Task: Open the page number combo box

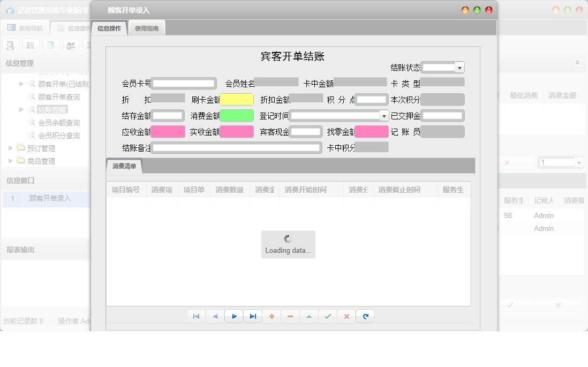Action: click(580, 162)
